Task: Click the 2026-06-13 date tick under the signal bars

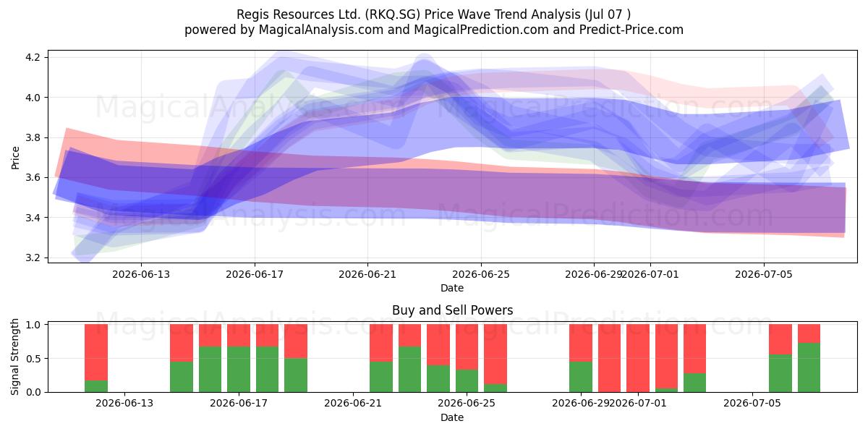Action: point(124,404)
